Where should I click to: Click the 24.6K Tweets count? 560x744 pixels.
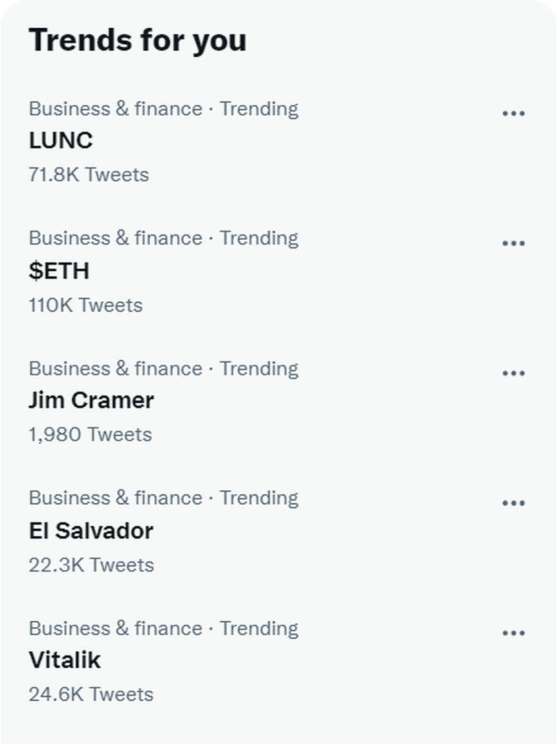(x=91, y=694)
